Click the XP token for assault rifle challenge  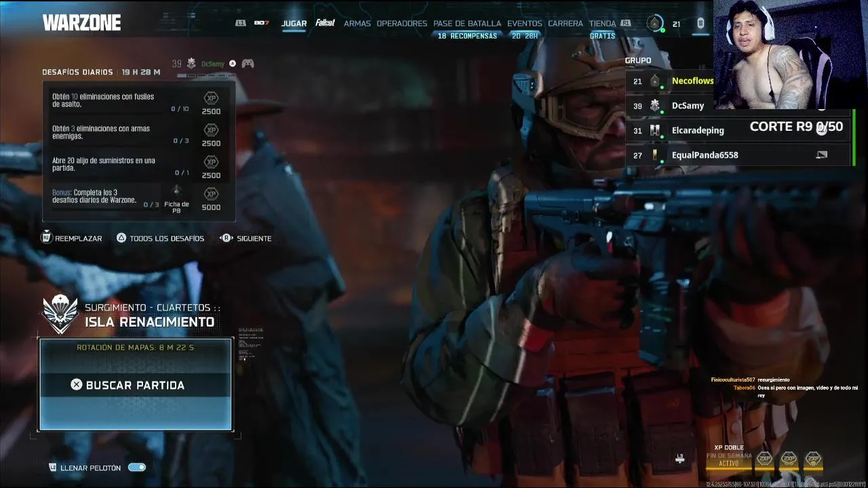211,98
